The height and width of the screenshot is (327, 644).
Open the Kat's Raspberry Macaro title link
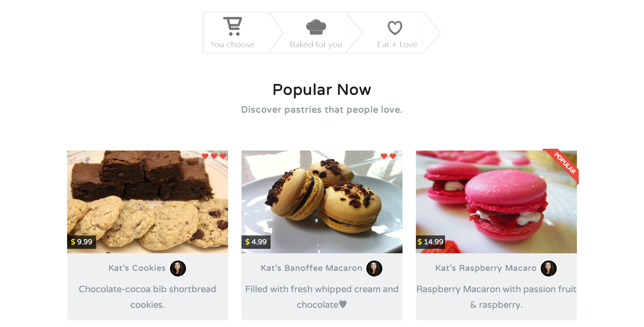[486, 268]
